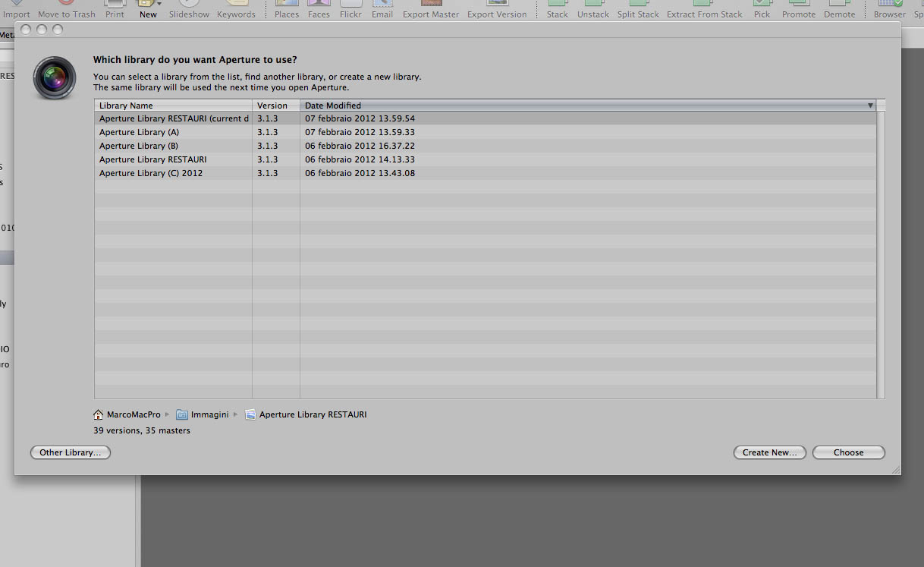The image size is (924, 567).
Task: Click the Other Library... button
Action: [71, 452]
